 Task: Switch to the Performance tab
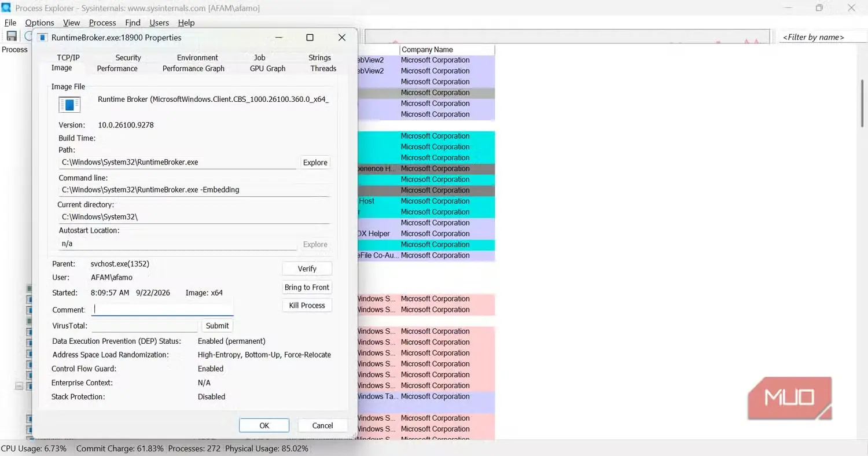pos(117,68)
